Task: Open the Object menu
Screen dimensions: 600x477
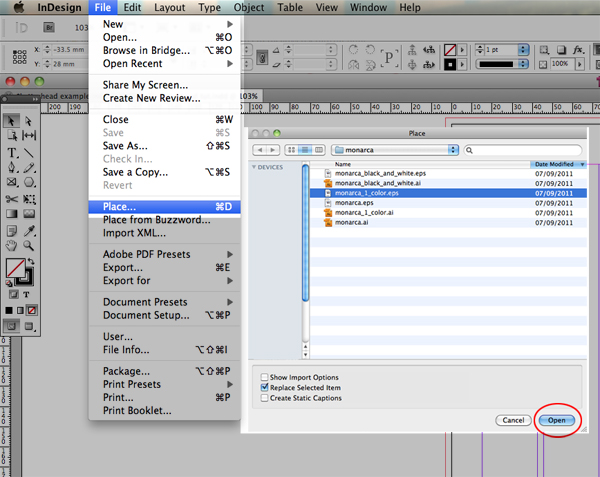Action: (249, 7)
